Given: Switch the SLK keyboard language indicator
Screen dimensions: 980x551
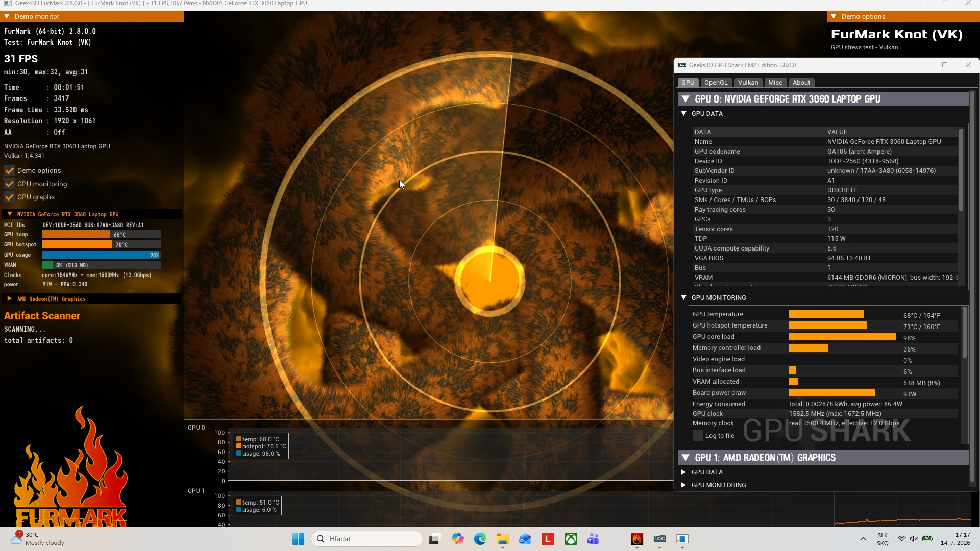Looking at the screenshot, I should click(883, 539).
